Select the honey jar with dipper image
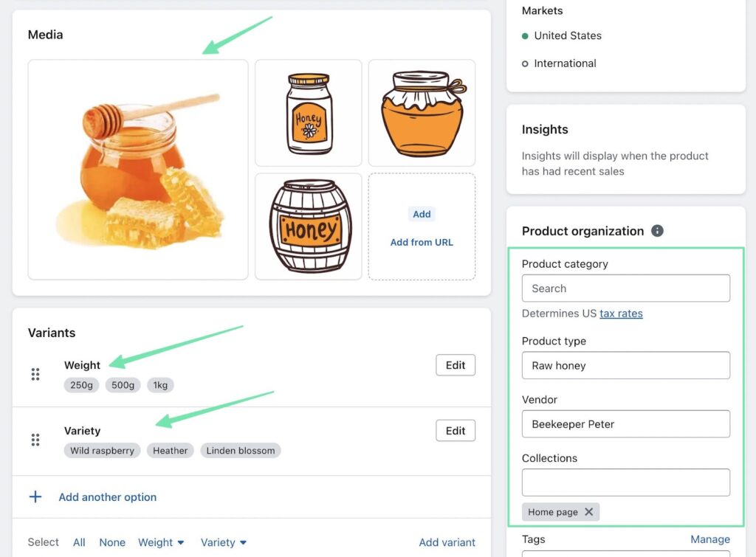 (138, 170)
